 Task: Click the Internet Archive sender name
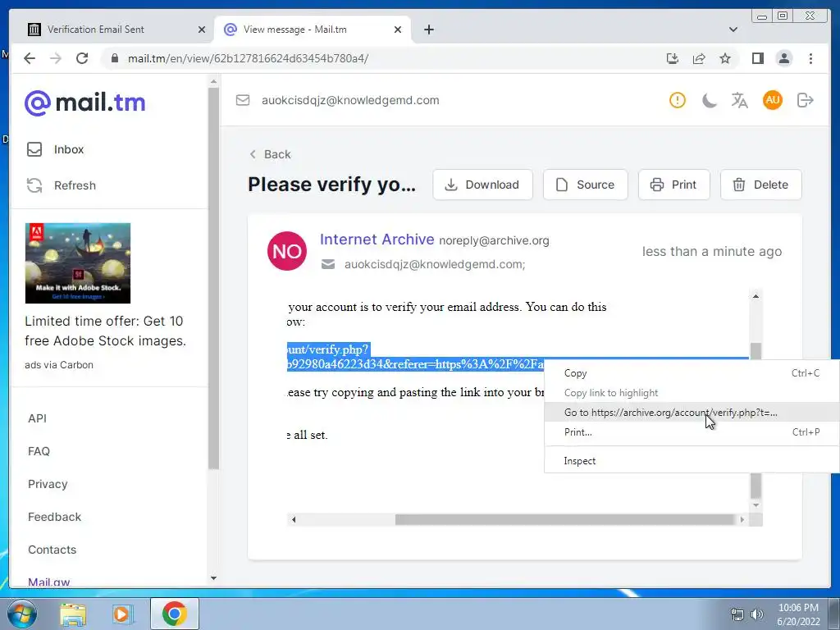coord(377,240)
